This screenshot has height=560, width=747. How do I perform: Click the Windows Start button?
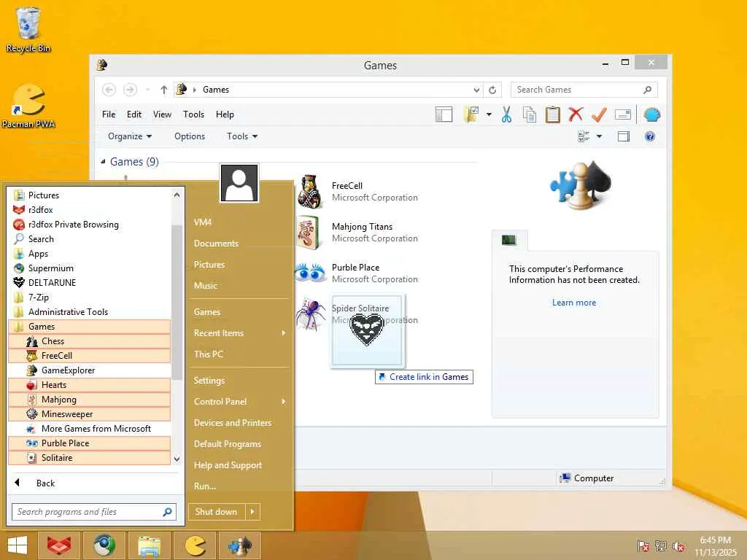click(18, 545)
